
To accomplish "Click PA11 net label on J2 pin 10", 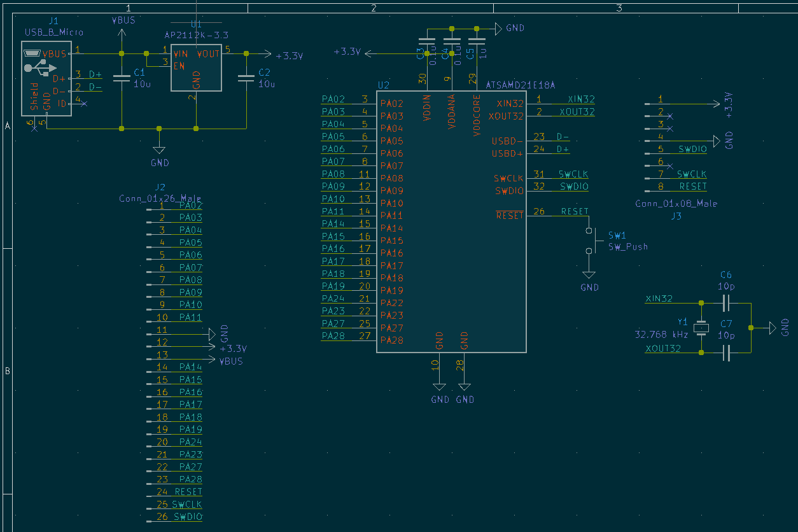I will [190, 318].
